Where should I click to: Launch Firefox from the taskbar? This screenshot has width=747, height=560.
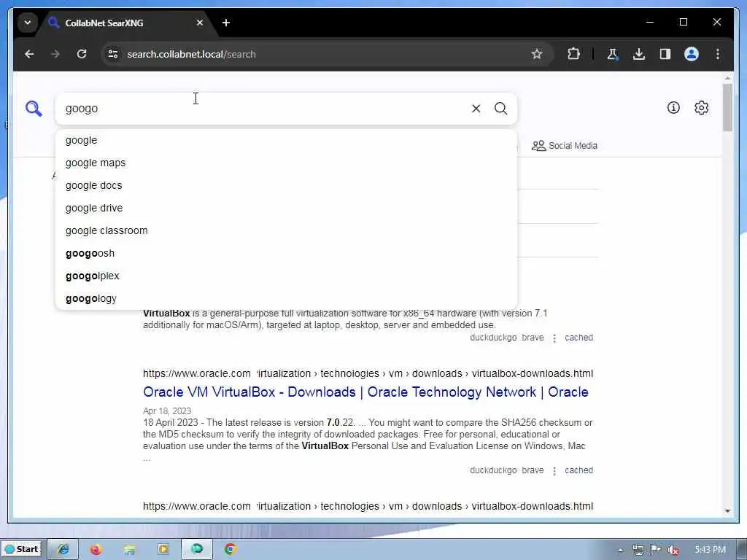(x=96, y=550)
